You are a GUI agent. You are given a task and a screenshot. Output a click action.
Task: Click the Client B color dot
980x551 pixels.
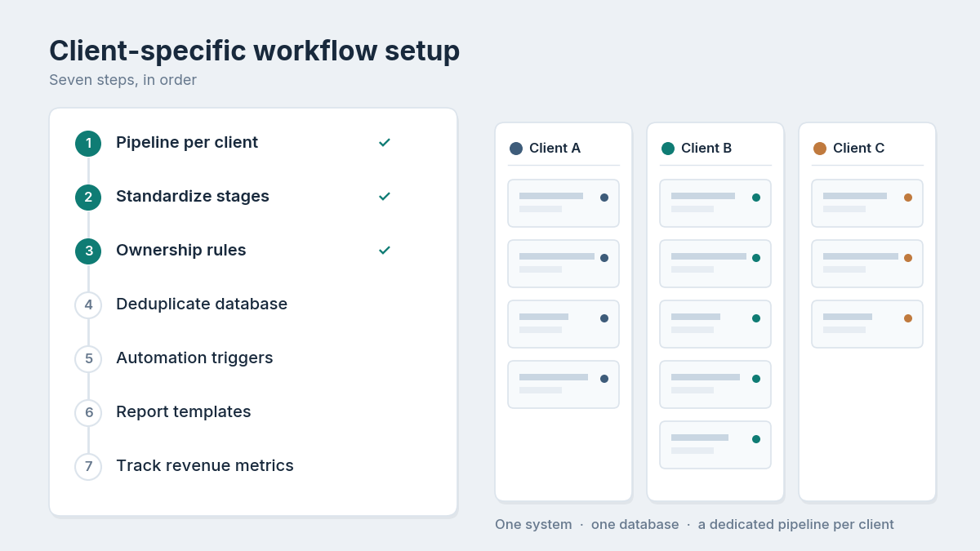click(668, 149)
